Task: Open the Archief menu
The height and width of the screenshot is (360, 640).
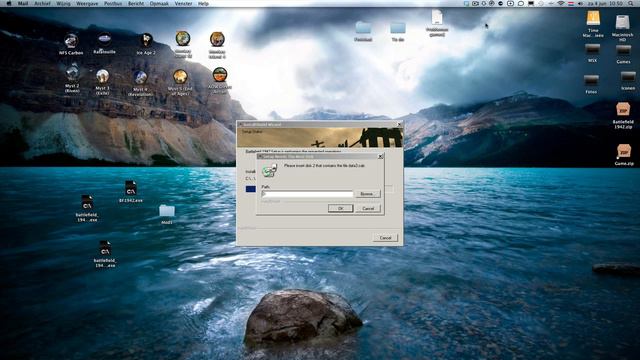Action: (x=42, y=3)
